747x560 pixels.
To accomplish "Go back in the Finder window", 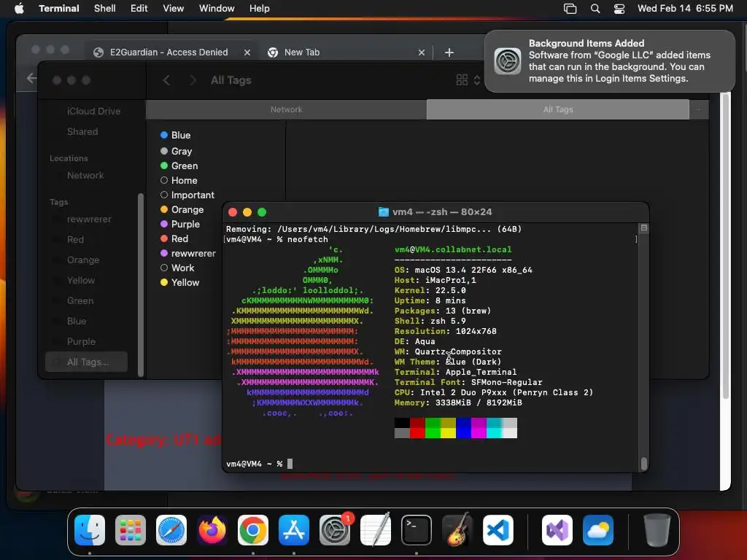I will [x=166, y=80].
